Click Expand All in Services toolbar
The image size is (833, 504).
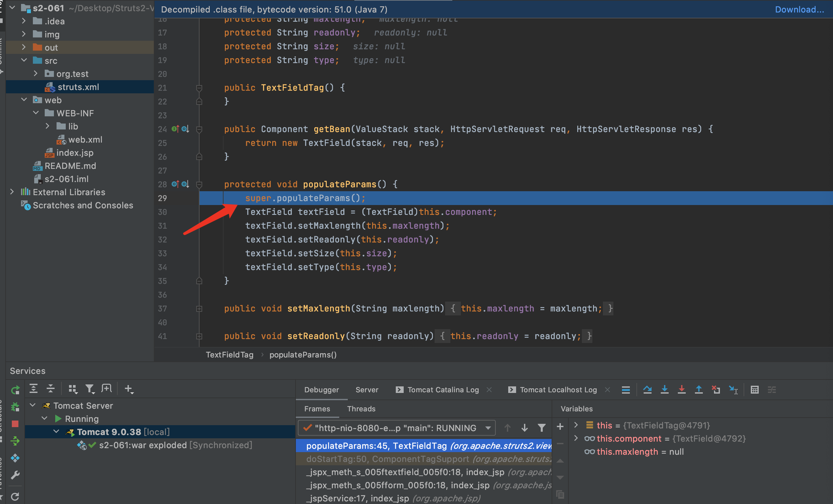pyautogui.click(x=34, y=389)
